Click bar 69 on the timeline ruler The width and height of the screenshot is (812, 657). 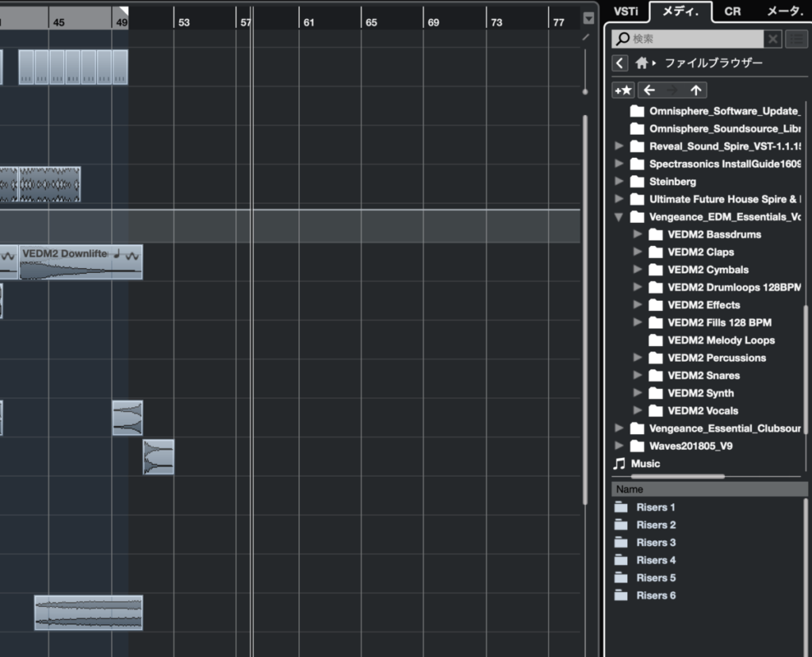click(x=434, y=22)
